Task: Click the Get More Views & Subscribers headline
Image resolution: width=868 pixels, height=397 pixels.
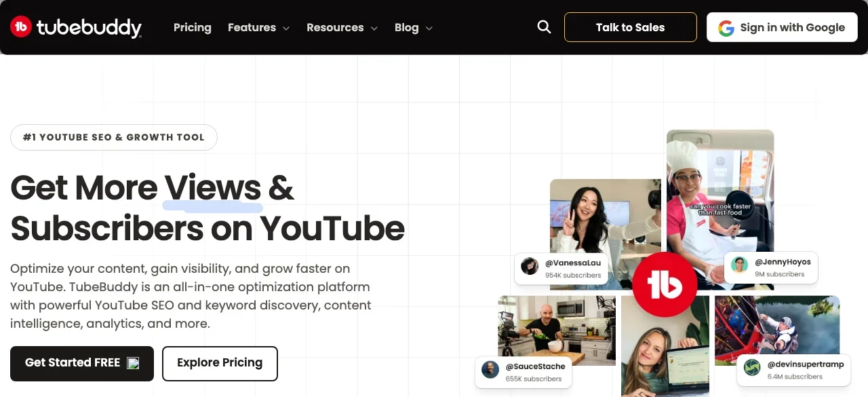Action: click(x=208, y=208)
